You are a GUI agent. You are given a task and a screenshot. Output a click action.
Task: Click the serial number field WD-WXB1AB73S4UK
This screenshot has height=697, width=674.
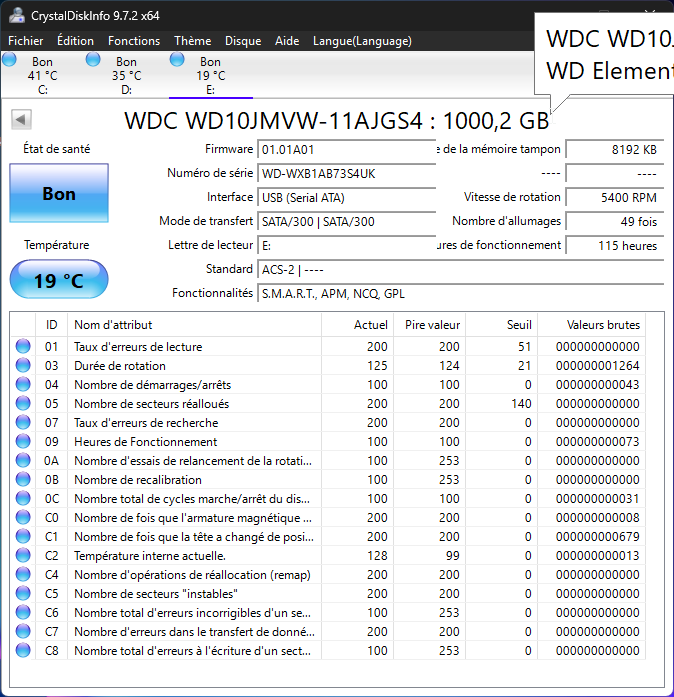tap(346, 173)
